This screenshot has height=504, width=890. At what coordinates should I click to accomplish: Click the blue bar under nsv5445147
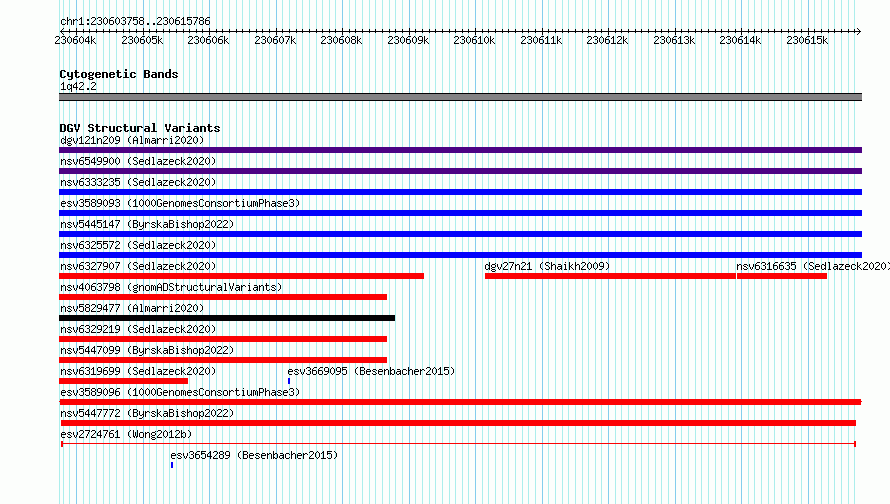pyautogui.click(x=460, y=234)
